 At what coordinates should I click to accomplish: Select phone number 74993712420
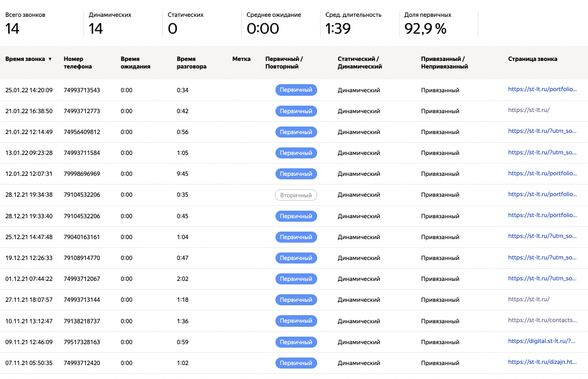click(x=82, y=363)
